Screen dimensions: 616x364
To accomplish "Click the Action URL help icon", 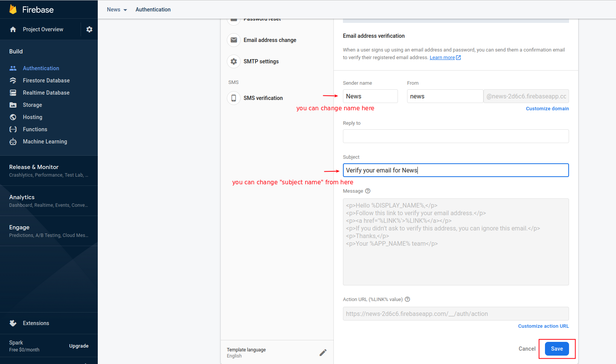I will pyautogui.click(x=407, y=300).
